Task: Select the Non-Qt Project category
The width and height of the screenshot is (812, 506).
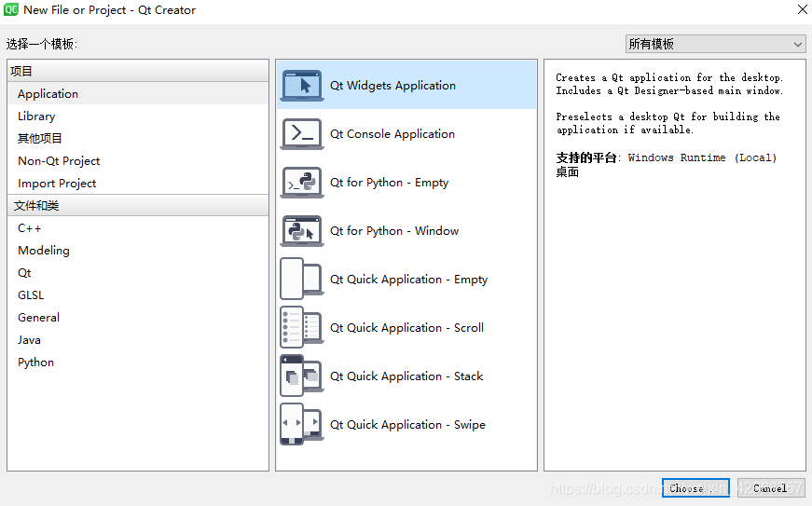Action: pos(138,161)
